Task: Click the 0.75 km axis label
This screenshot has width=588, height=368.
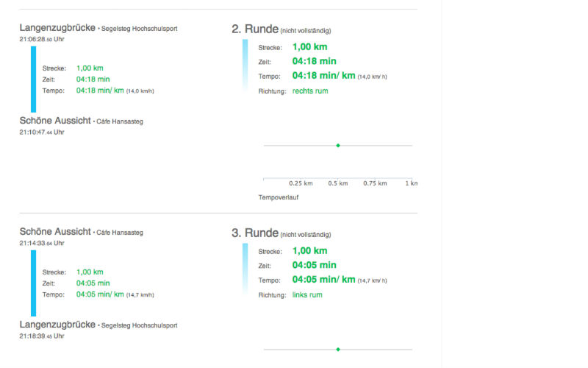Action: pos(376,183)
